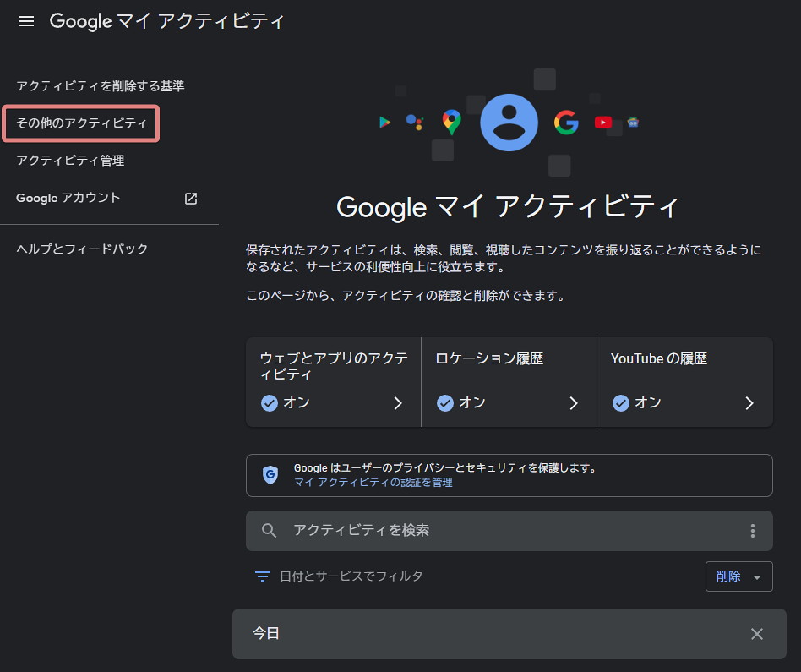This screenshot has height=672, width=801.
Task: Dismiss the 今日 section with the X
Action: (x=756, y=634)
